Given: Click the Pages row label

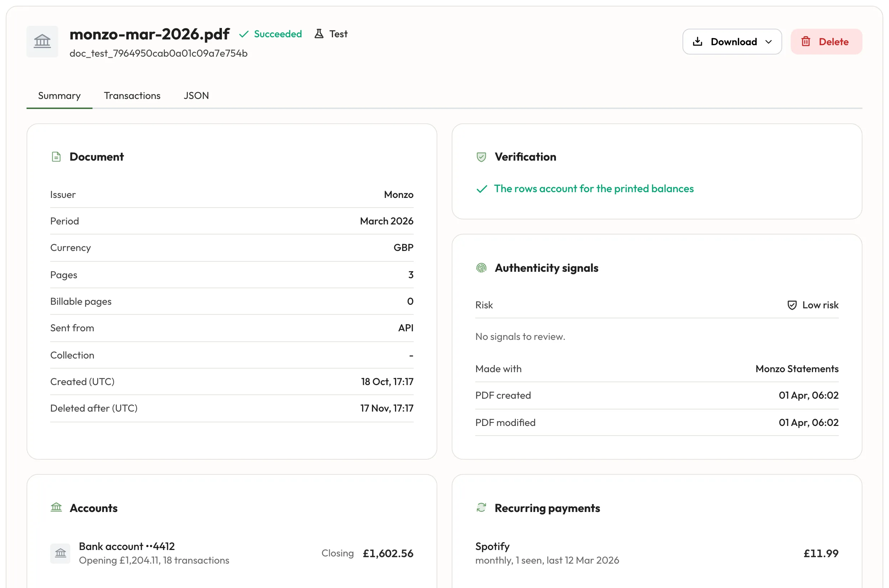Looking at the screenshot, I should (64, 275).
